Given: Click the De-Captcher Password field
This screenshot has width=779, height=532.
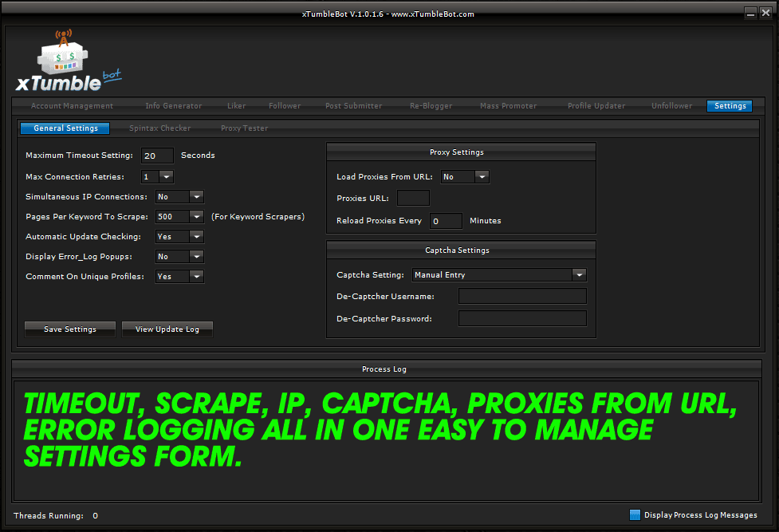Looking at the screenshot, I should (x=522, y=319).
